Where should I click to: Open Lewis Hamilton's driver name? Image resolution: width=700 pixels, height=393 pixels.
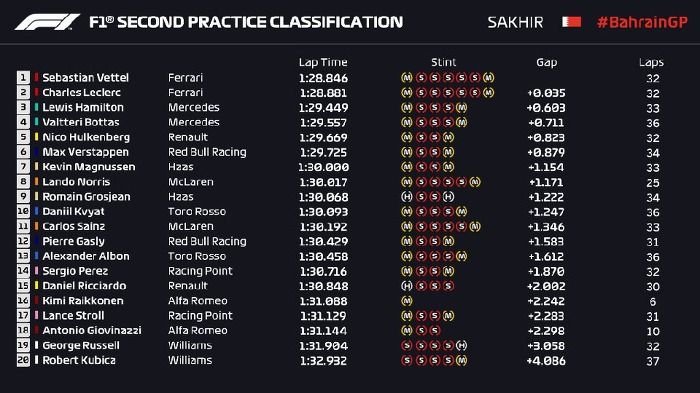point(83,107)
